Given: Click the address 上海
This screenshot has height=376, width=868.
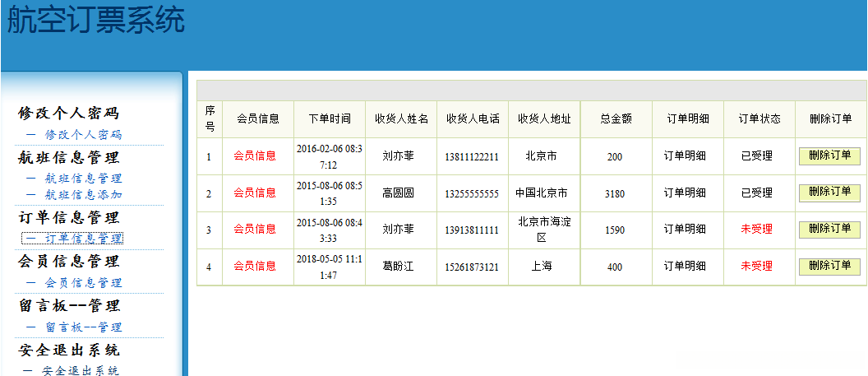Looking at the screenshot, I should (x=542, y=267).
